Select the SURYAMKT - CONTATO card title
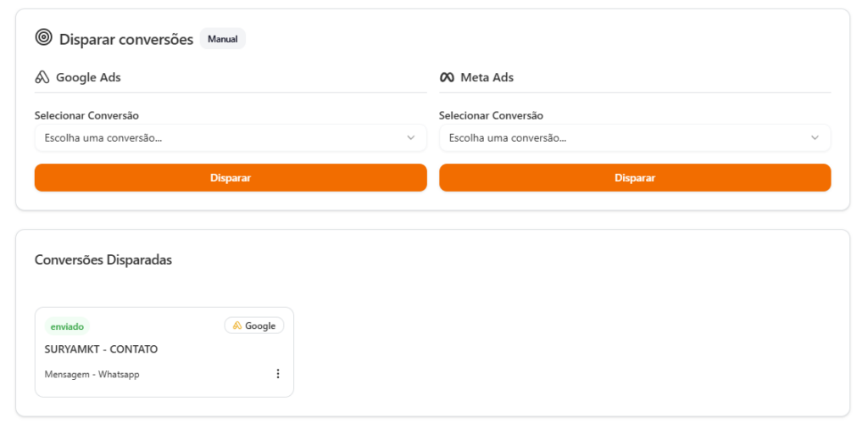This screenshot has height=429, width=868. [101, 349]
